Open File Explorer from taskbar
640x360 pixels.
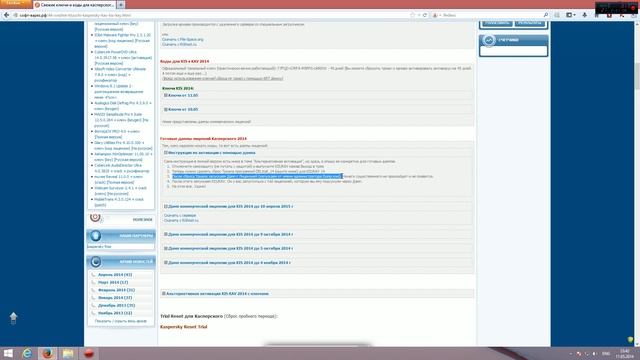[x=68, y=353]
